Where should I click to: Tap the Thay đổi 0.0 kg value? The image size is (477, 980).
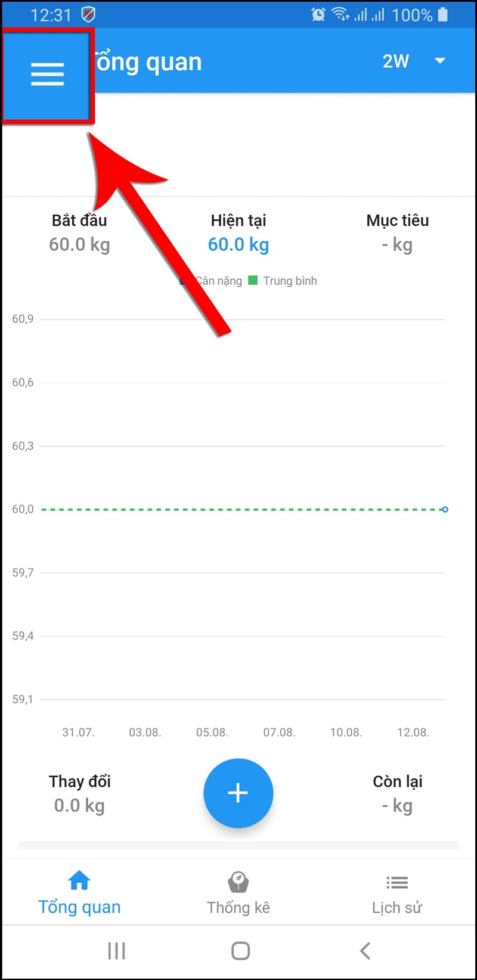coord(79,806)
